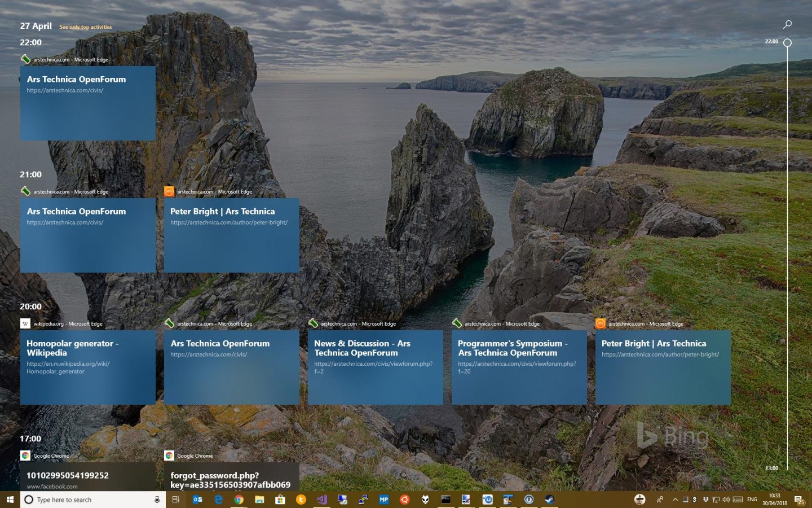Screen dimensions: 812x508
Task: Launch Steam from the taskbar
Action: pyautogui.click(x=549, y=499)
